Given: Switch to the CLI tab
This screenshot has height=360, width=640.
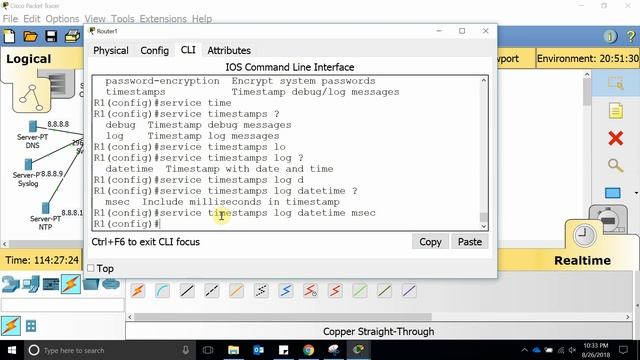Looking at the screenshot, I should [x=188, y=50].
